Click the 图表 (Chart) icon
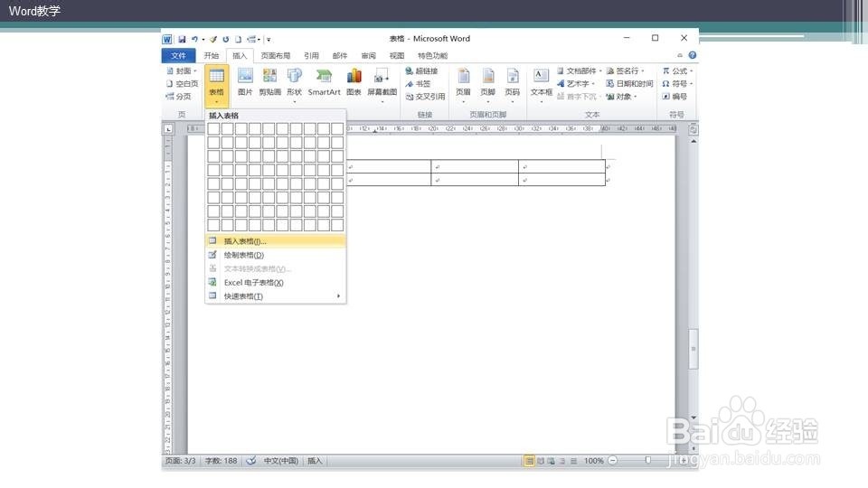The width and height of the screenshot is (868, 488). [354, 82]
